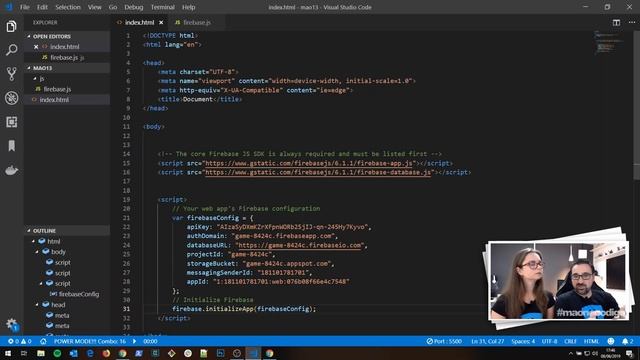This screenshot has height=360, width=640.
Task: Open the Manage gear menu
Action: (x=11, y=324)
